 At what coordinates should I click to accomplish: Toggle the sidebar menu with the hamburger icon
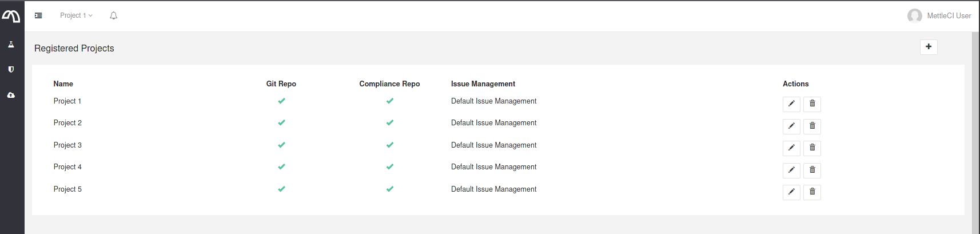click(x=38, y=15)
